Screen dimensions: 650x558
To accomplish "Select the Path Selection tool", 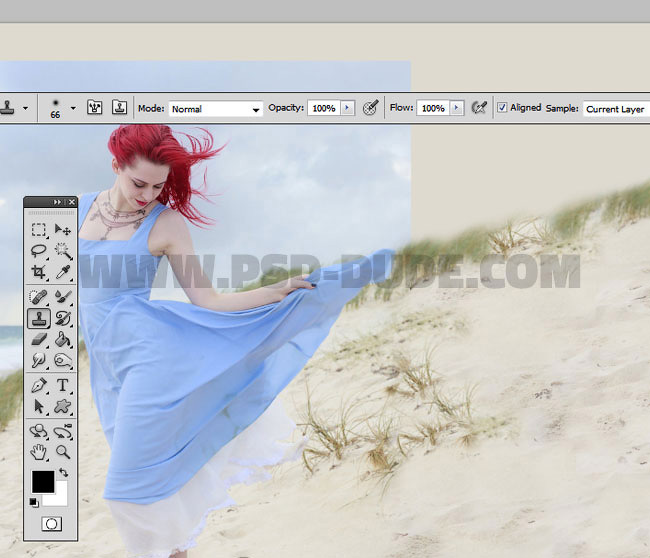I will 39,406.
